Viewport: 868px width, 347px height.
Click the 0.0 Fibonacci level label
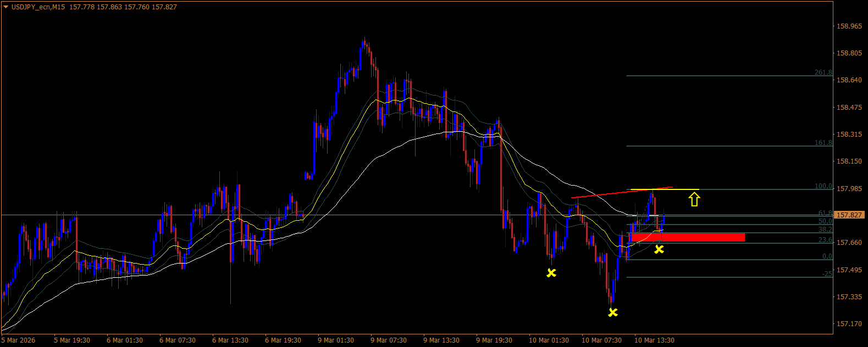click(827, 256)
